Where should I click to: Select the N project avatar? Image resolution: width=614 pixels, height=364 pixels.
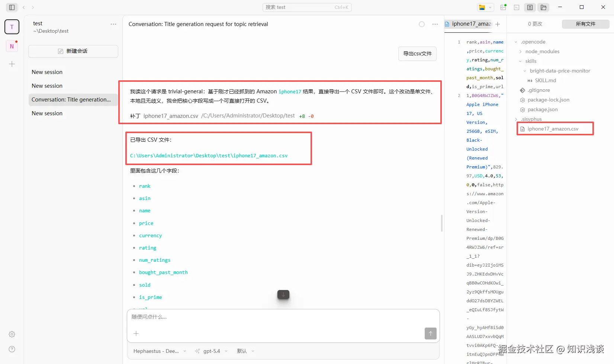click(x=12, y=46)
